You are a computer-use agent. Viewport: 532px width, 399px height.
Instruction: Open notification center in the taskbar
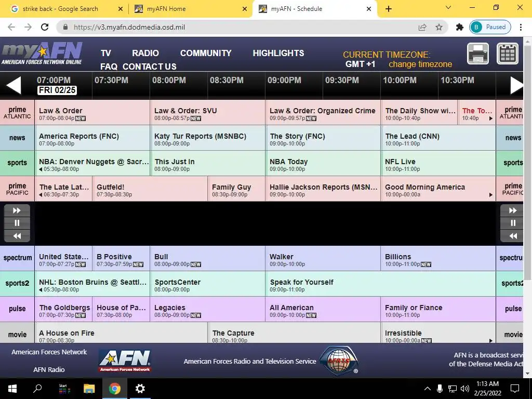[515, 389]
